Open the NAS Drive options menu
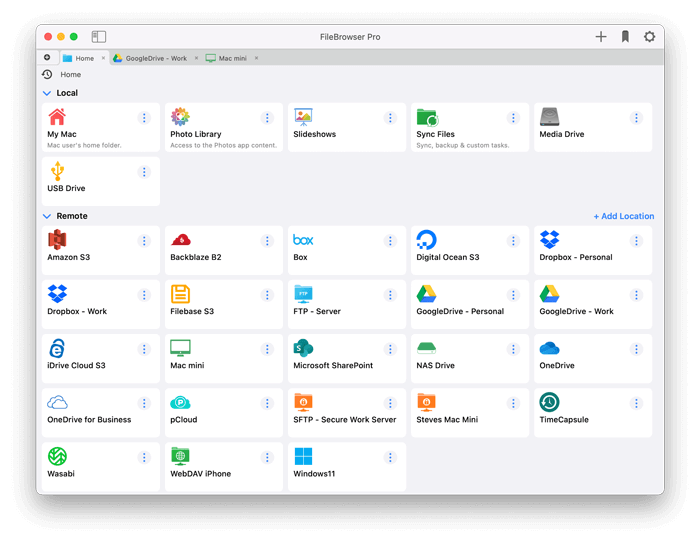Viewport: 700px width, 542px height. tap(513, 349)
